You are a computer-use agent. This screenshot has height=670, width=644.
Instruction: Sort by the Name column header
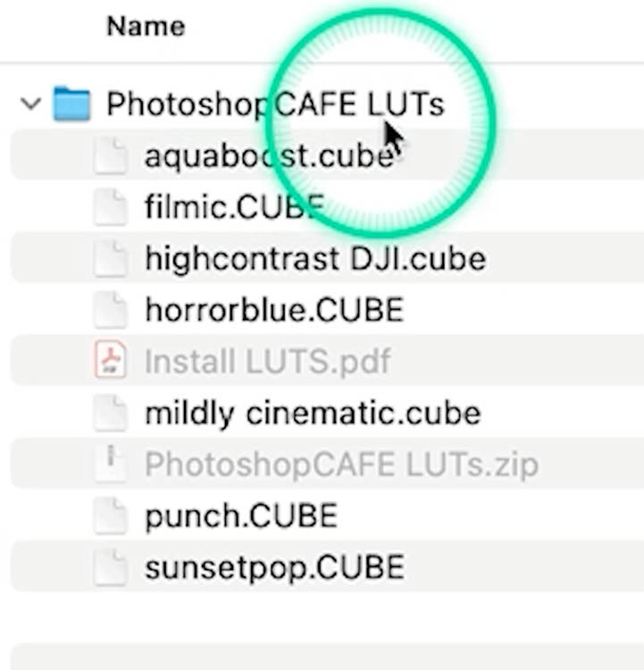(x=146, y=26)
